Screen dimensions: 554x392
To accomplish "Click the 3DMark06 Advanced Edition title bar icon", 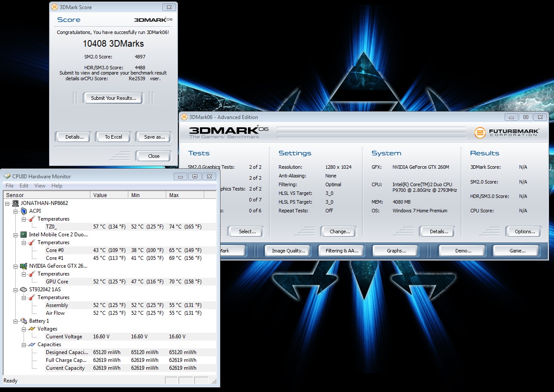I will pyautogui.click(x=184, y=117).
